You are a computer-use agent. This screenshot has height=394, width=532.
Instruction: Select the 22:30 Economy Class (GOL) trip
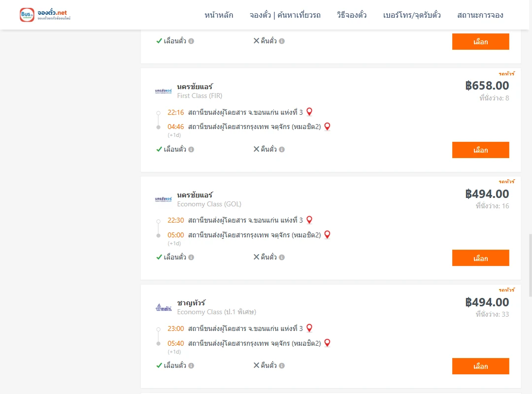click(480, 258)
